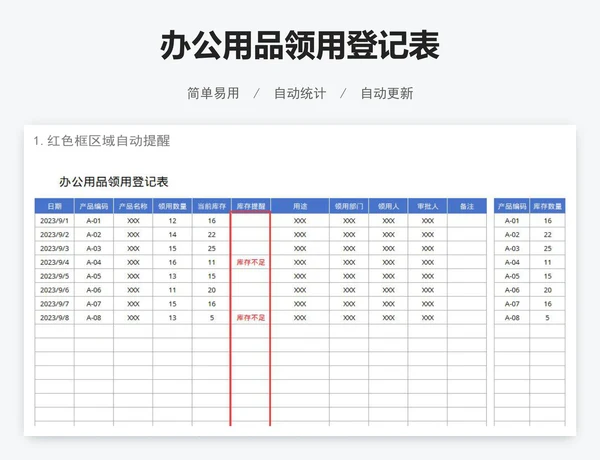Screen dimensions: 600x460
Task: Click the 审批人 XXX cell in the 2023/9/2 row
Action: [427, 235]
